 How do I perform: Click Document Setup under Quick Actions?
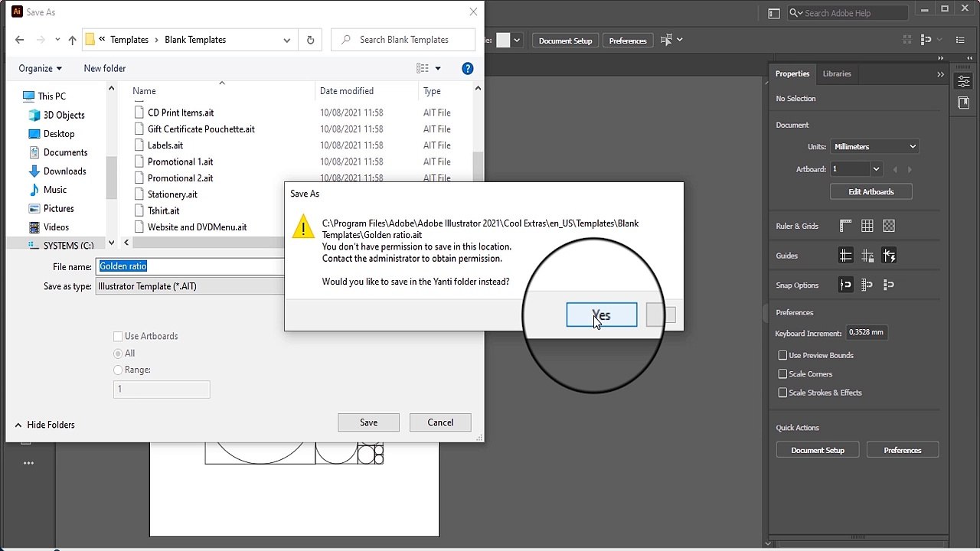click(x=818, y=450)
